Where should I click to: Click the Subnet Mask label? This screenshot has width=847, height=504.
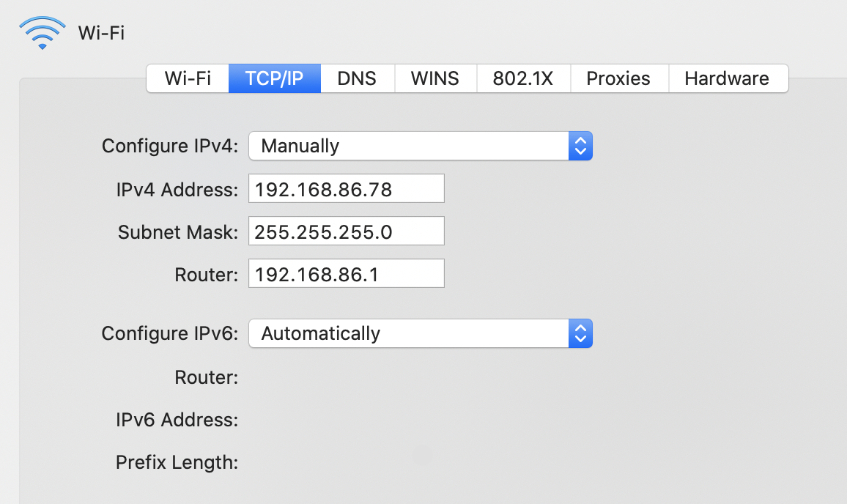(x=178, y=232)
